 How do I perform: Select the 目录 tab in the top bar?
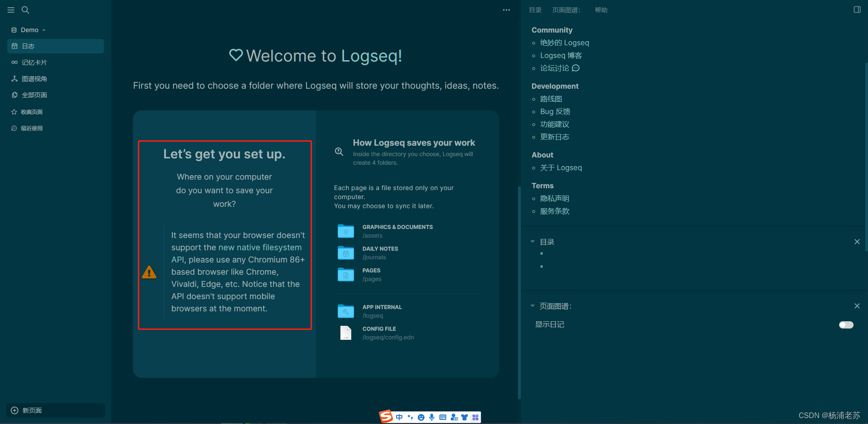tap(535, 10)
